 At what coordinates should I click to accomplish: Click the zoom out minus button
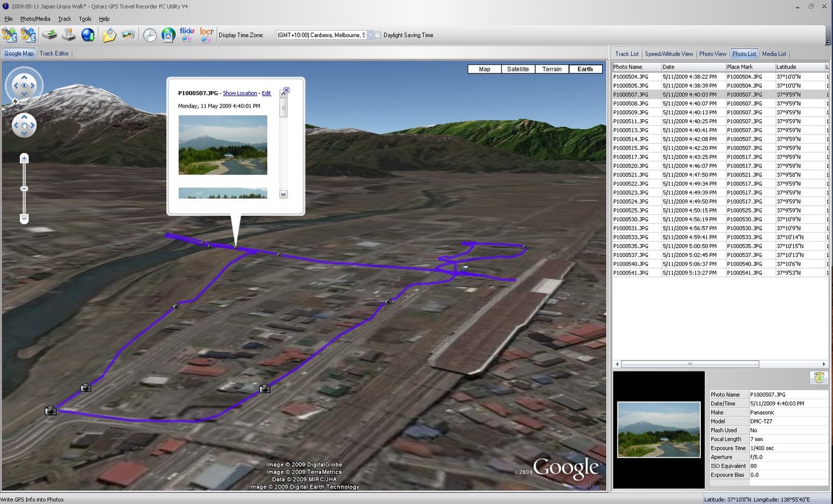(24, 219)
